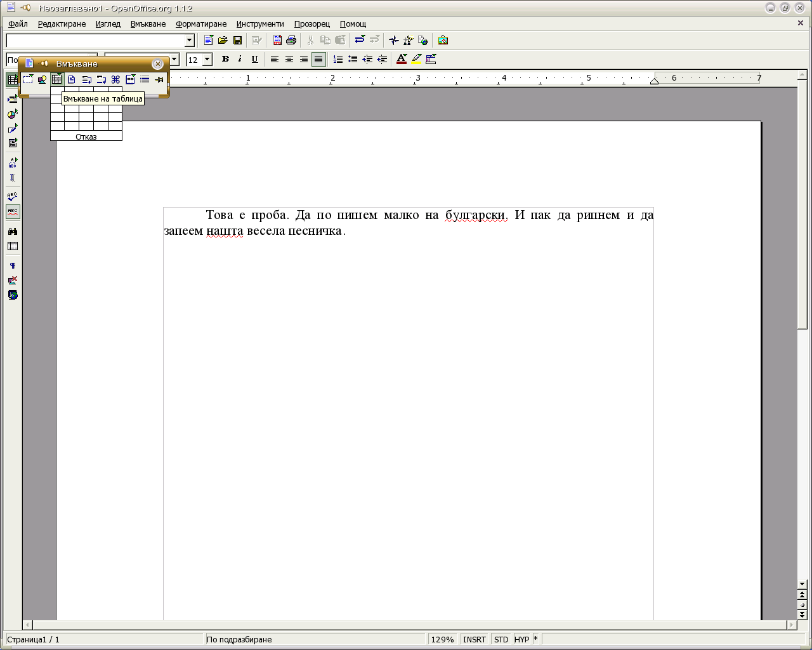This screenshot has width=812, height=650.
Task: Run spellcheck with the ABC checkmark icon
Action: point(13,197)
